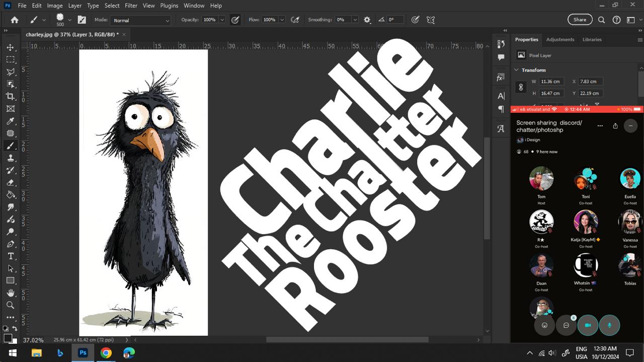644x362 pixels.
Task: Select the Object Selection tool
Action: point(11,84)
